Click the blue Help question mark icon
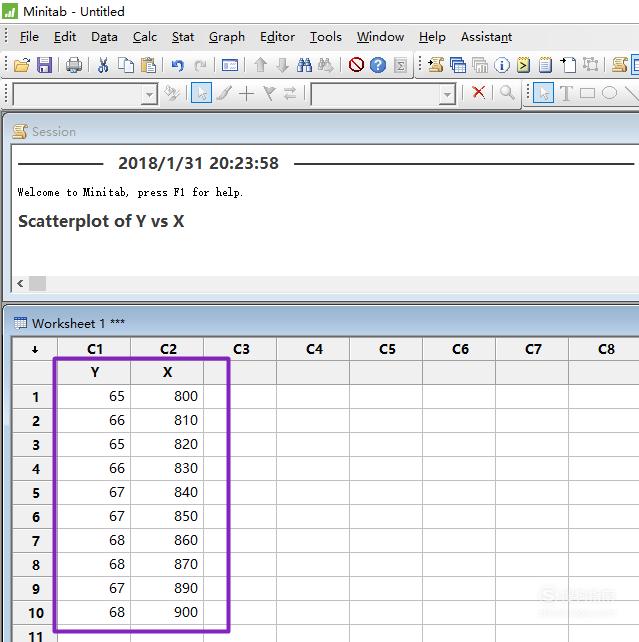Image resolution: width=639 pixels, height=642 pixels. point(378,65)
